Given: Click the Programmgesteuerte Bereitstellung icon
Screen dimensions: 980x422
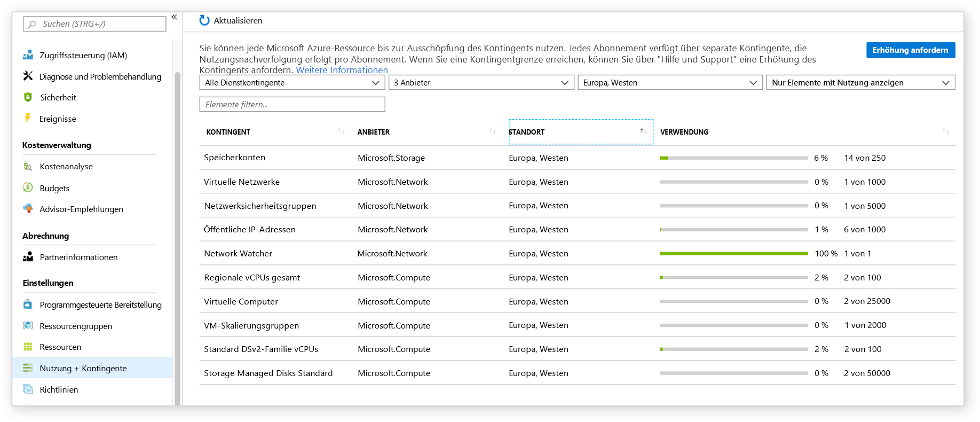Looking at the screenshot, I should (28, 304).
